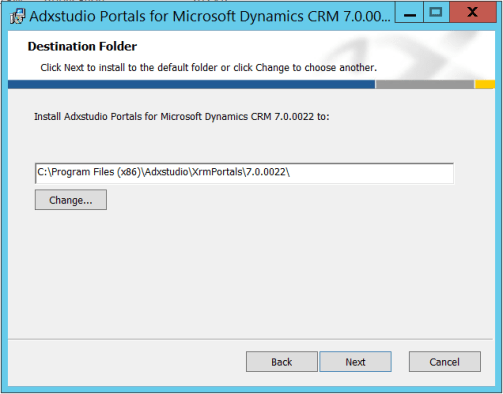503x394 pixels.
Task: Minimize the installer window
Action: [409, 13]
